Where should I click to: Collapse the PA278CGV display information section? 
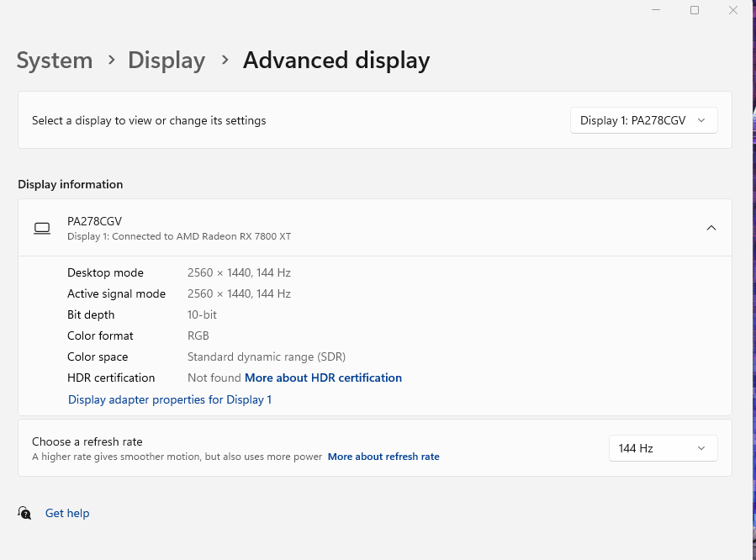(711, 228)
